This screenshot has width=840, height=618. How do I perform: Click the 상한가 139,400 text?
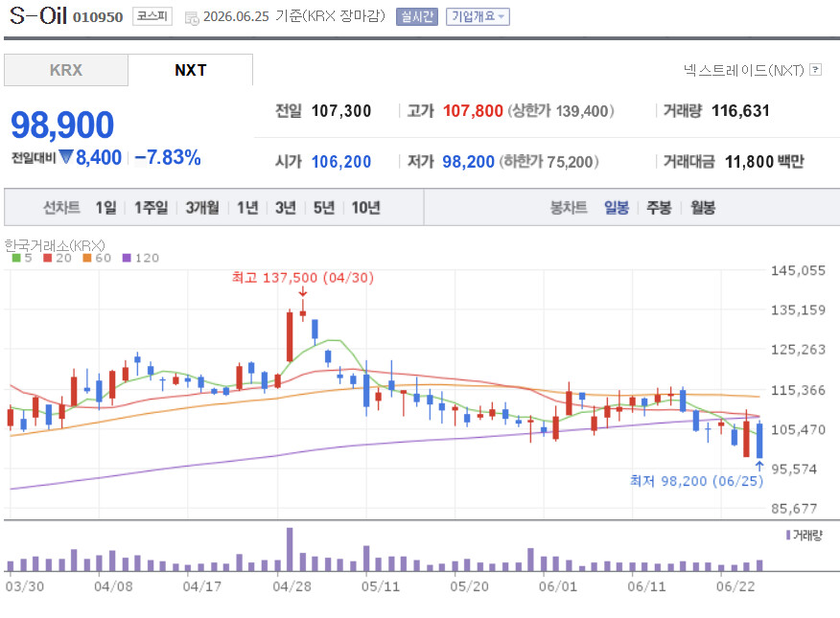(x=561, y=111)
